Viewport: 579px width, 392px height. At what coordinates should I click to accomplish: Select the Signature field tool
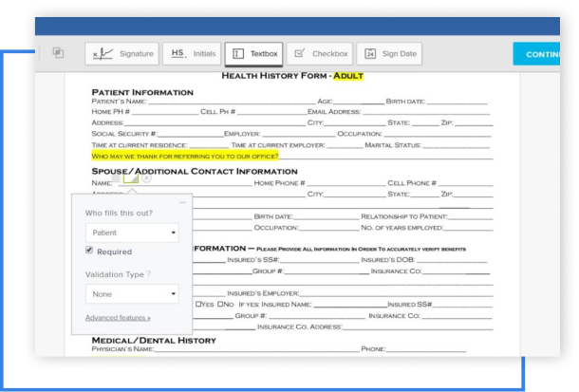(x=121, y=54)
